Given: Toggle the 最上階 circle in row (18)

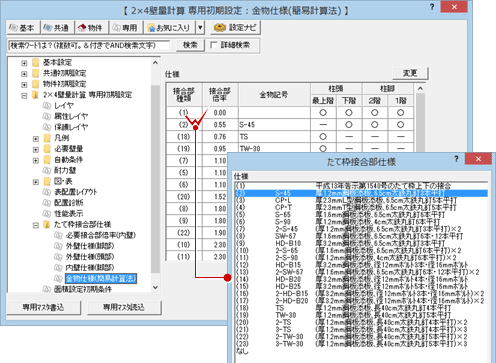Looking at the screenshot, I should (323, 137).
